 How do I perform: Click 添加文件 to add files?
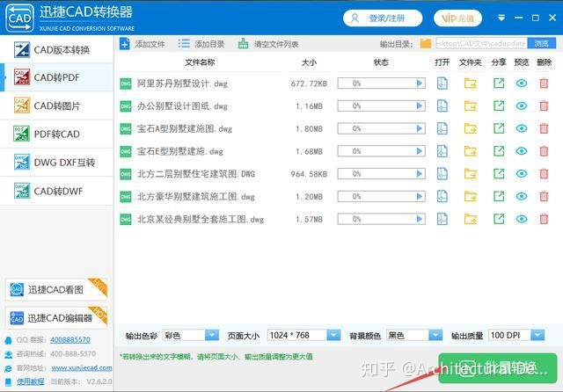coord(143,44)
